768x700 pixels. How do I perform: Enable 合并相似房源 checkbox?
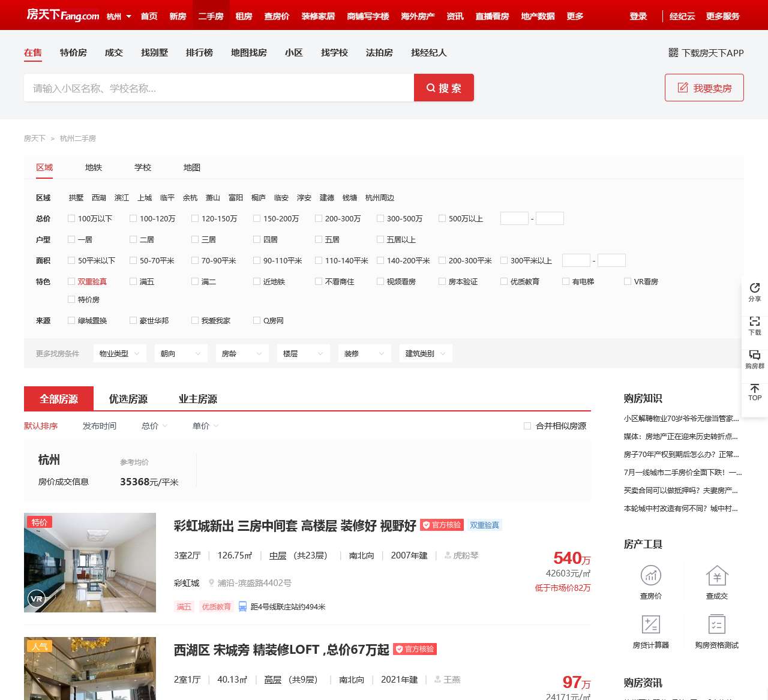pyautogui.click(x=527, y=426)
